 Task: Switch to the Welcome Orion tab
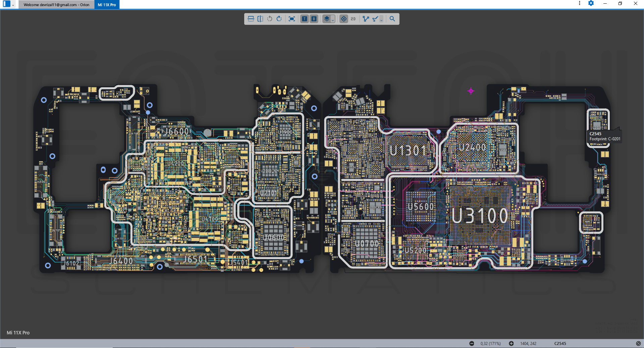pyautogui.click(x=56, y=5)
